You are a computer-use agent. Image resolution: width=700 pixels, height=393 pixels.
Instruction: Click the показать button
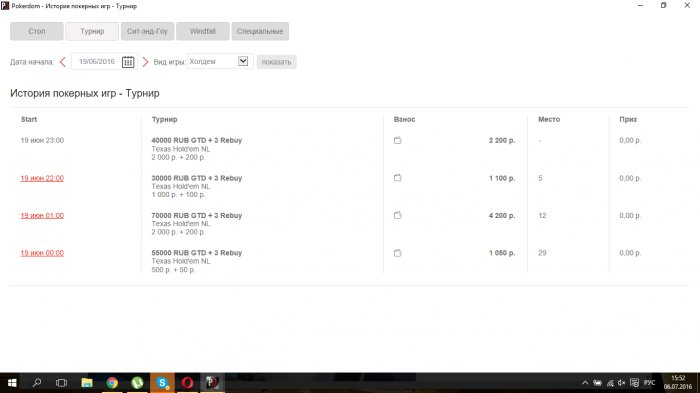(276, 62)
